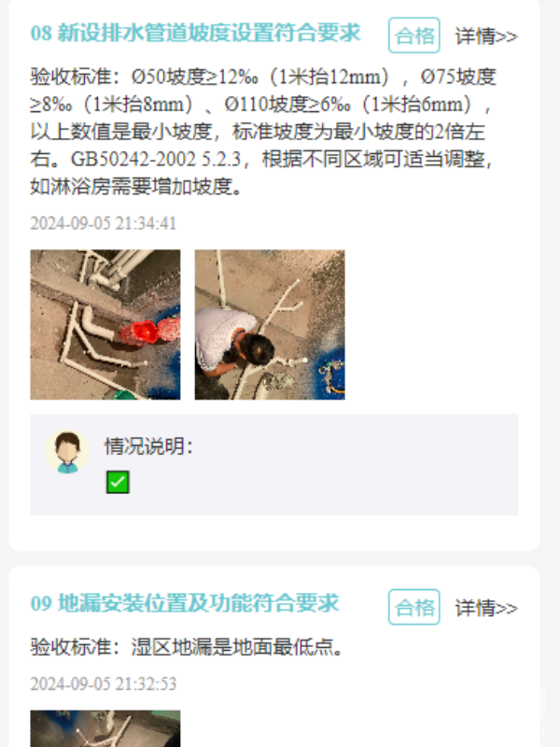Click the 合格 badge on item 08

[413, 35]
